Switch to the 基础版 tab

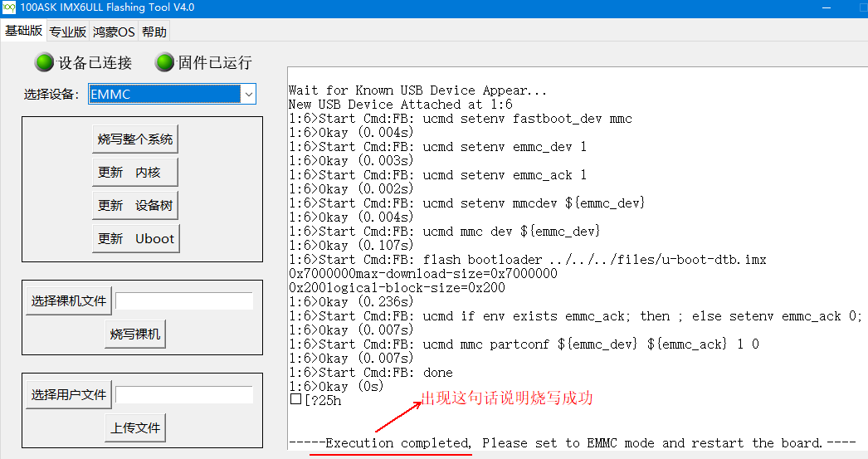click(24, 31)
